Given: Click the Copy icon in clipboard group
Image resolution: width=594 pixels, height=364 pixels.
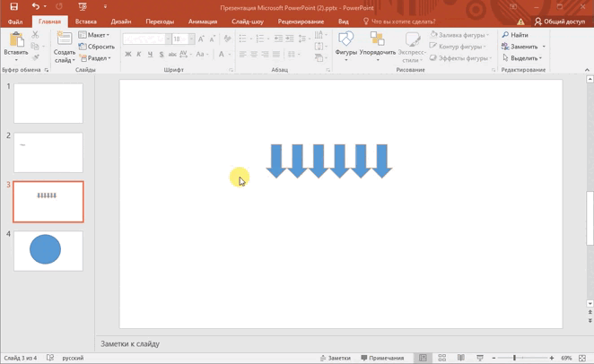Looking at the screenshot, I should pos(35,46).
